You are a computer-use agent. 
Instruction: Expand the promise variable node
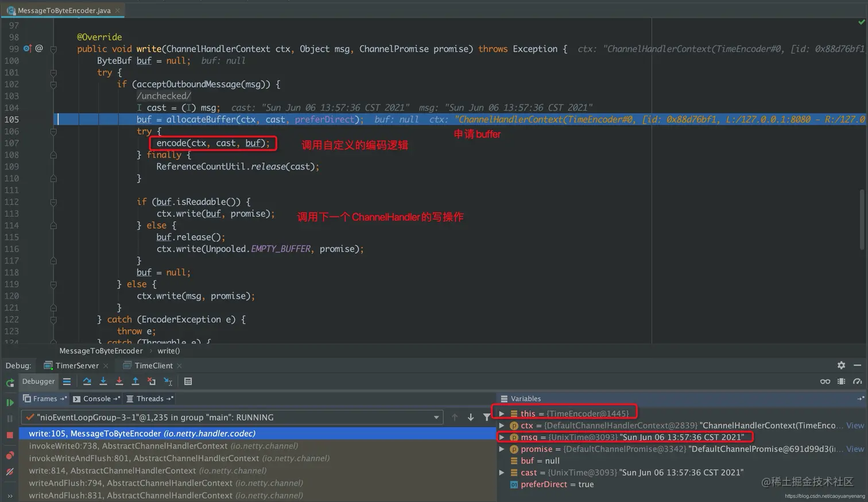point(502,449)
